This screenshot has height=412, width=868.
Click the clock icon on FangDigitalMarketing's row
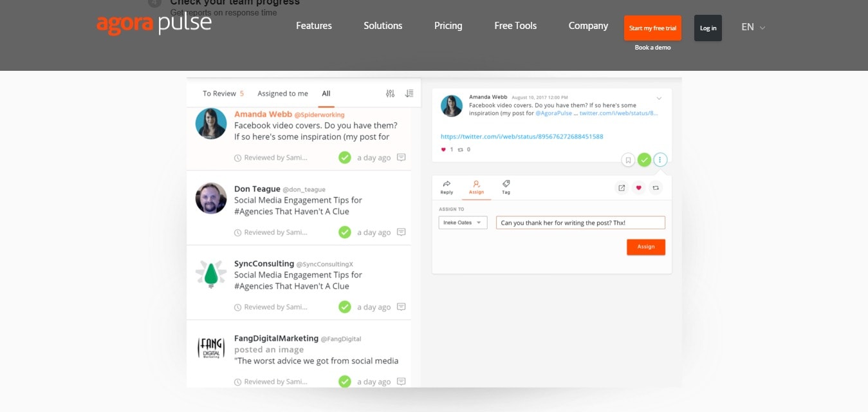point(238,382)
